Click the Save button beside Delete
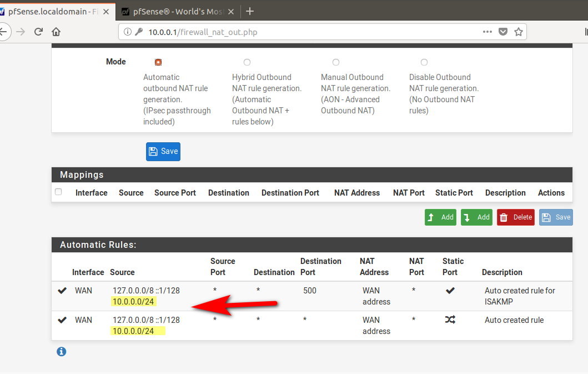 [x=556, y=217]
